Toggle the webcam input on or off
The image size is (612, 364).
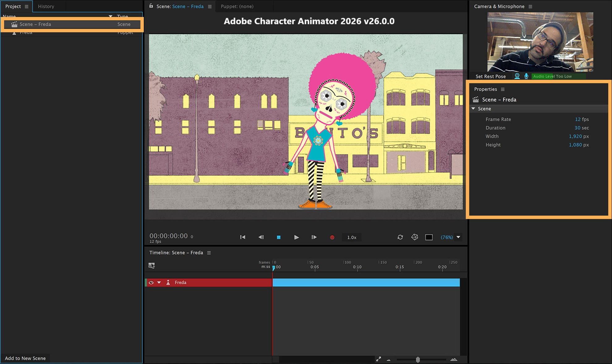tap(517, 76)
